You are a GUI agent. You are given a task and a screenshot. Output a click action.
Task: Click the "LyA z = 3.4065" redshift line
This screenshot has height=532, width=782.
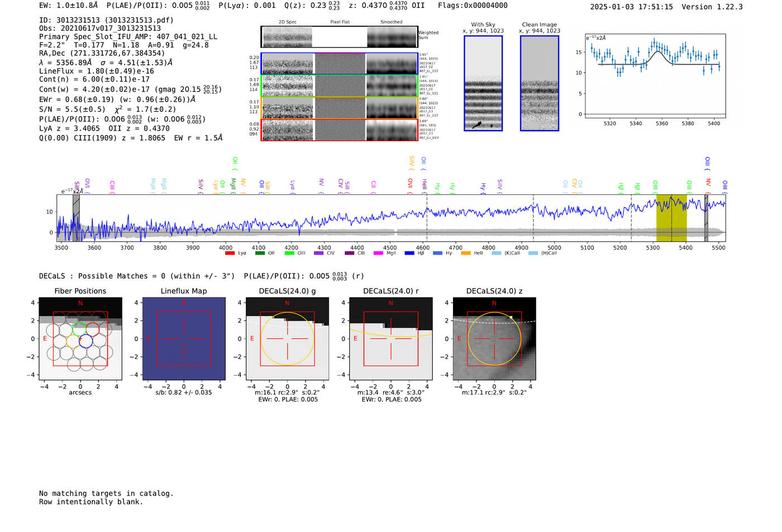point(70,128)
